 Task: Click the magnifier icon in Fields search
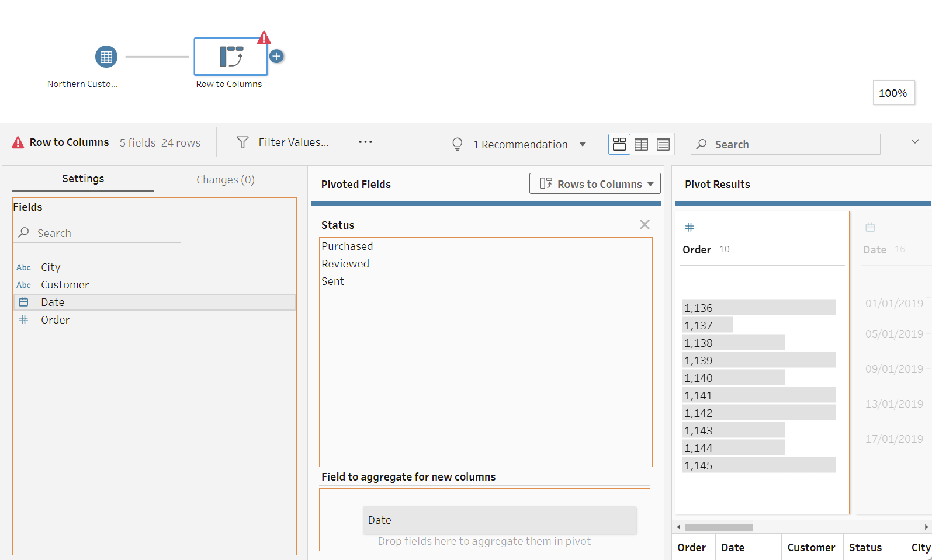(23, 232)
